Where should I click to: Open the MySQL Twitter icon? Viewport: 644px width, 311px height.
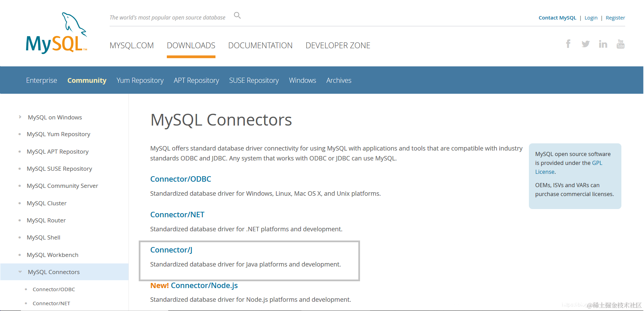(585, 44)
